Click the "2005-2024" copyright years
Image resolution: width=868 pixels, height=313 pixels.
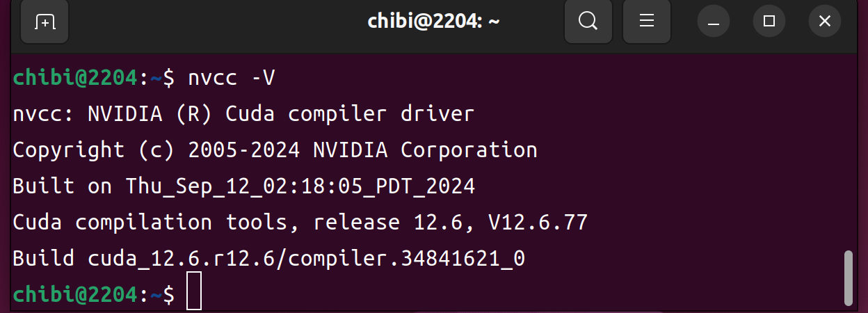[x=243, y=150]
